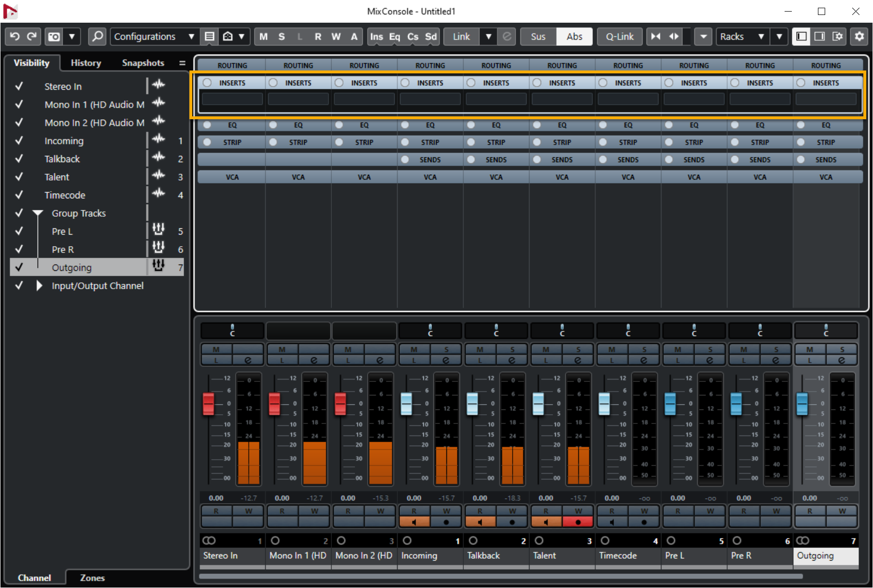Open the MixConsole settings gear
Viewport: 873px width, 588px height.
[859, 37]
